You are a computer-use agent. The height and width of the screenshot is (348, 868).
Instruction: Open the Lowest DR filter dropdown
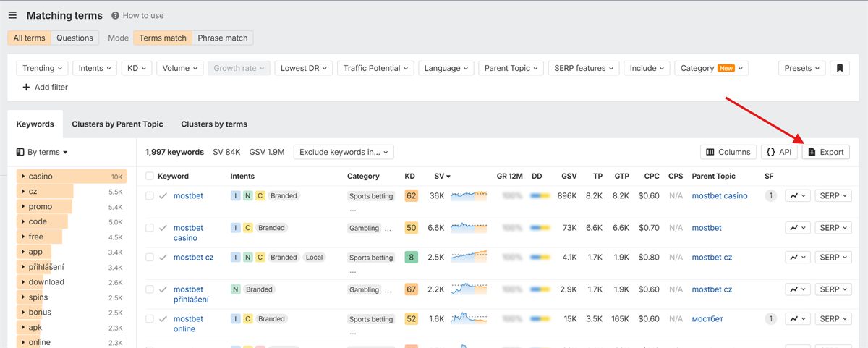click(302, 68)
